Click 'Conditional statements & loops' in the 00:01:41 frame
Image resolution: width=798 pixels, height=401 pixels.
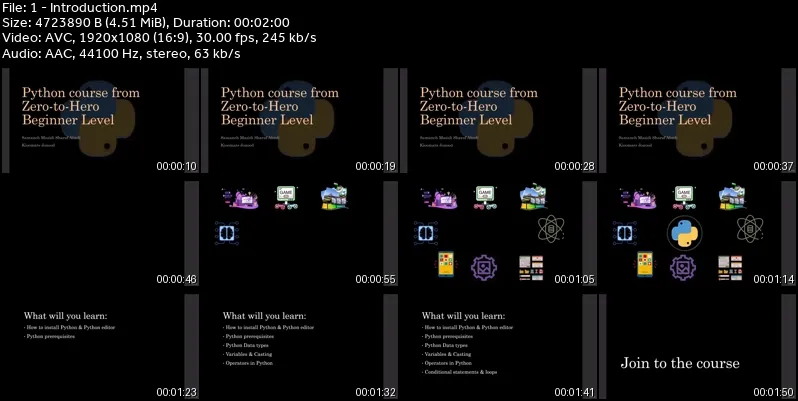460,372
